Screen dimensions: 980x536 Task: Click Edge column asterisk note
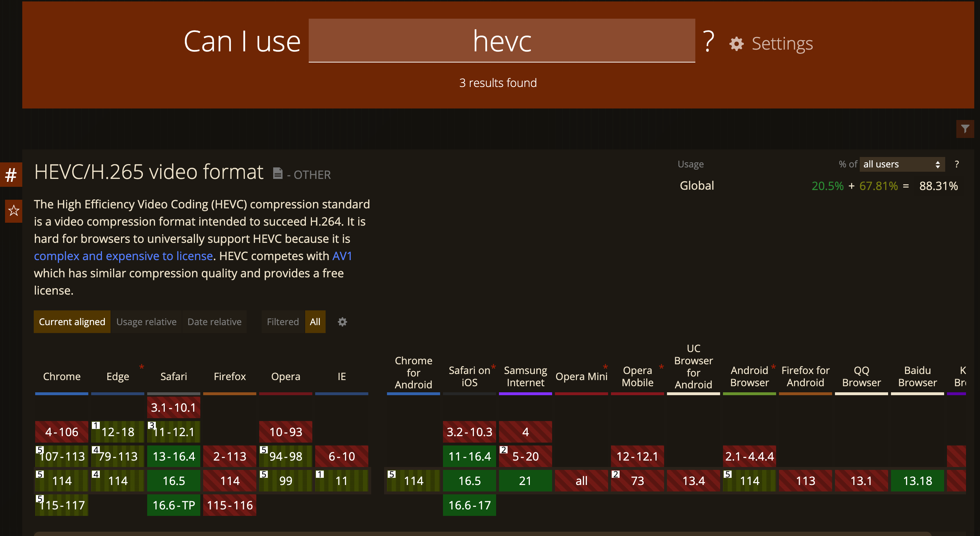pos(141,368)
